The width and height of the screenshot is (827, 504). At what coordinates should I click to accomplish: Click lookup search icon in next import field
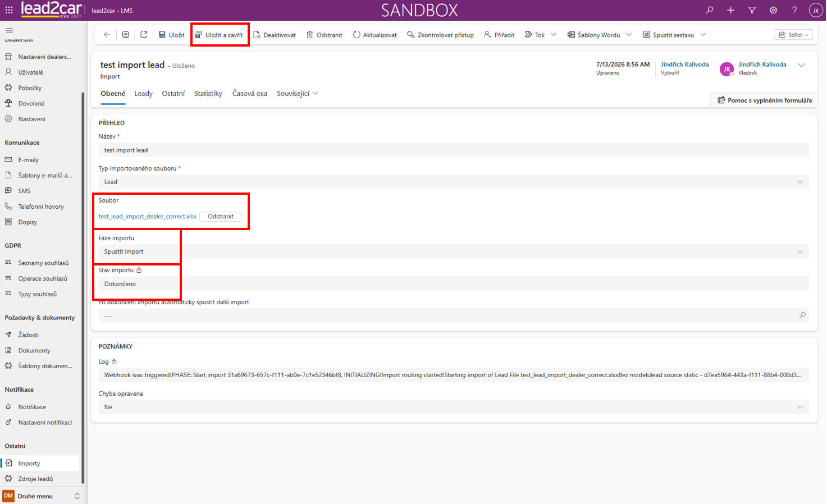[802, 315]
